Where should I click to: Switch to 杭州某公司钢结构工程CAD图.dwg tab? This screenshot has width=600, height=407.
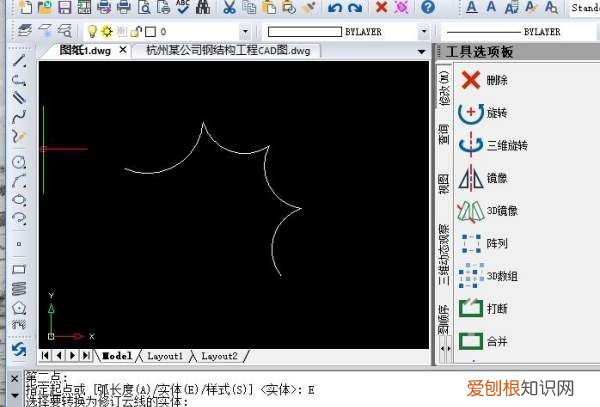[228, 50]
